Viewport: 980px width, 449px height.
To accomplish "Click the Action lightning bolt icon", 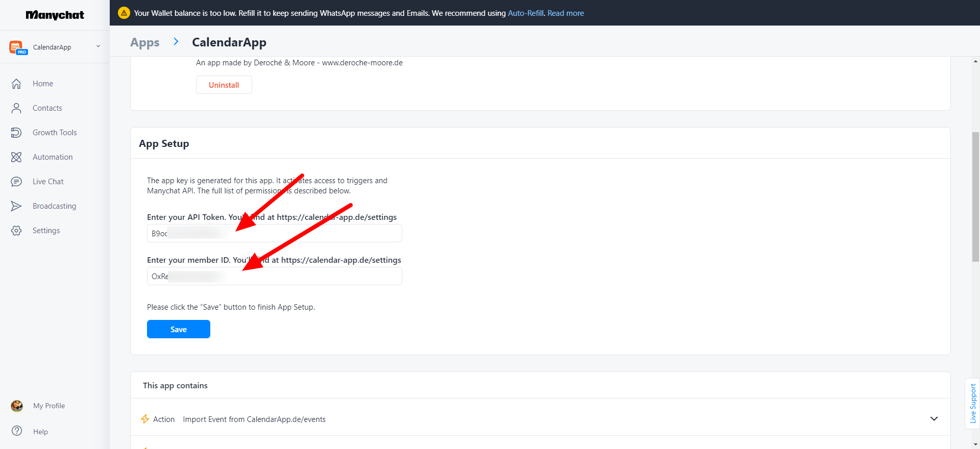I will (145, 419).
